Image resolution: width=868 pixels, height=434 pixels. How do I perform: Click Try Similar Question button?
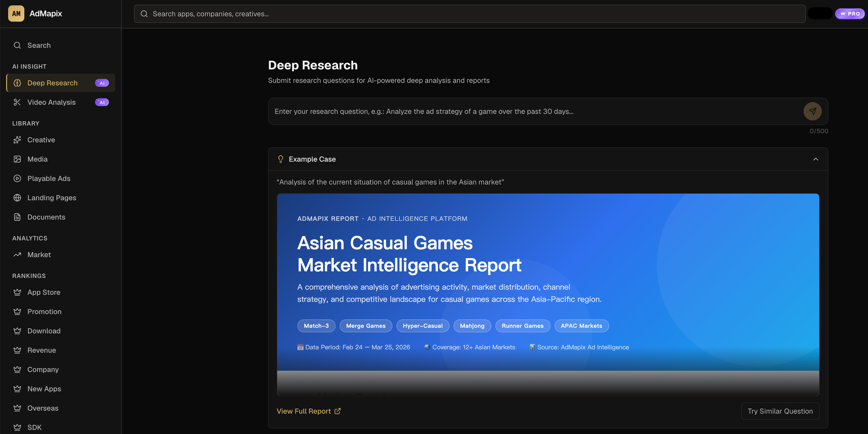point(780,411)
